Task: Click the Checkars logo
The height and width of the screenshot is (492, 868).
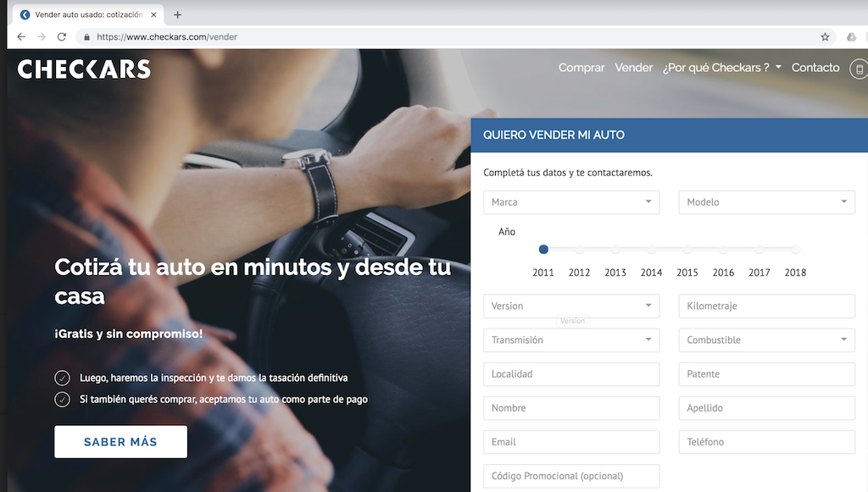Action: 84,69
